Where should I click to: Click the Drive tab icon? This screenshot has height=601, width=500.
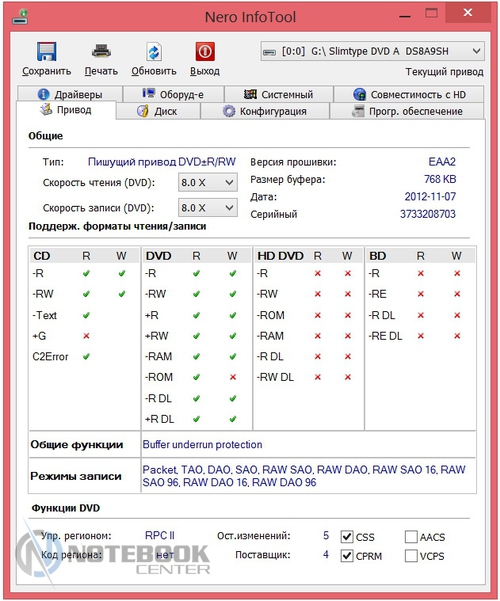tap(46, 110)
